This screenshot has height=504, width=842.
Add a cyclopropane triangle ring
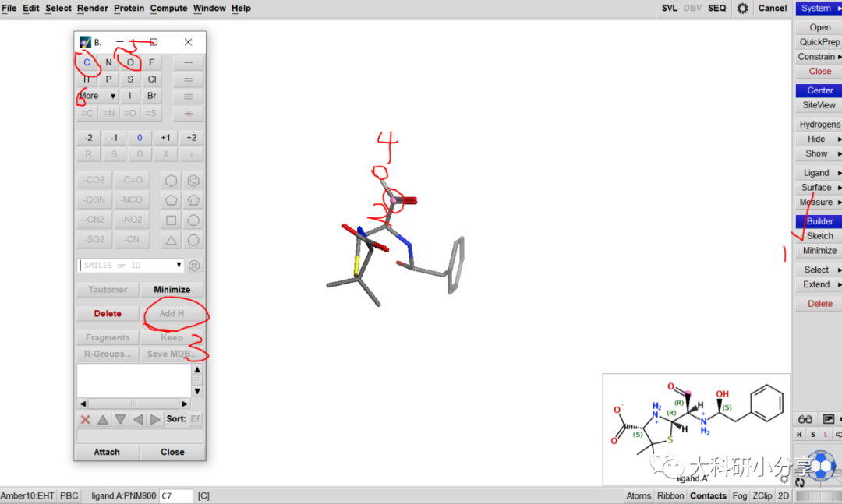coord(171,240)
